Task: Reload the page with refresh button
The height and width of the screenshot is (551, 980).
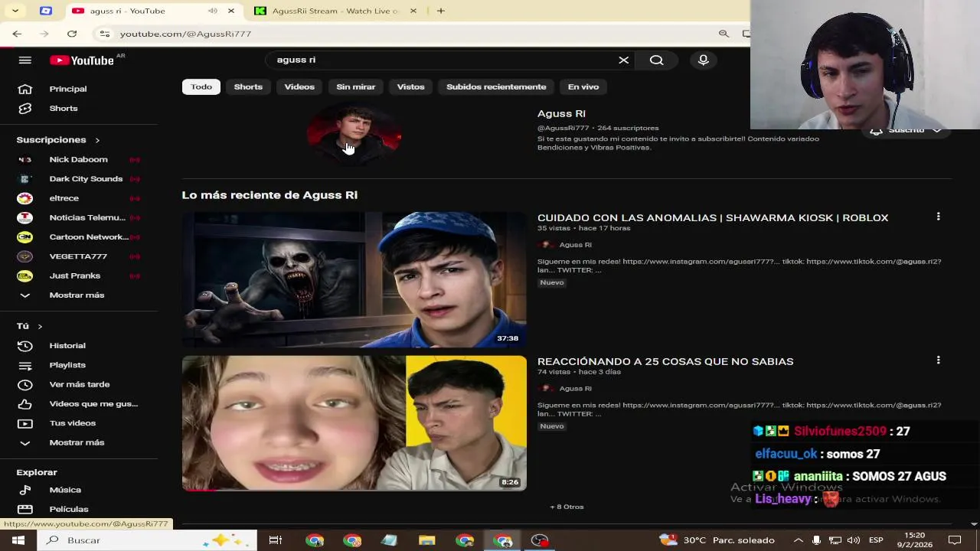Action: tap(72, 34)
